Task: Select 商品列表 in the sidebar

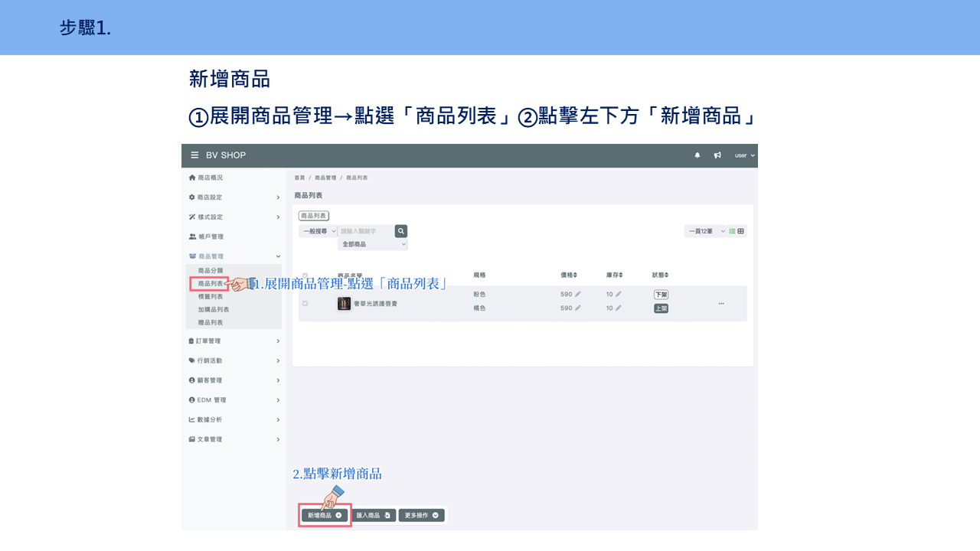Action: (x=211, y=283)
